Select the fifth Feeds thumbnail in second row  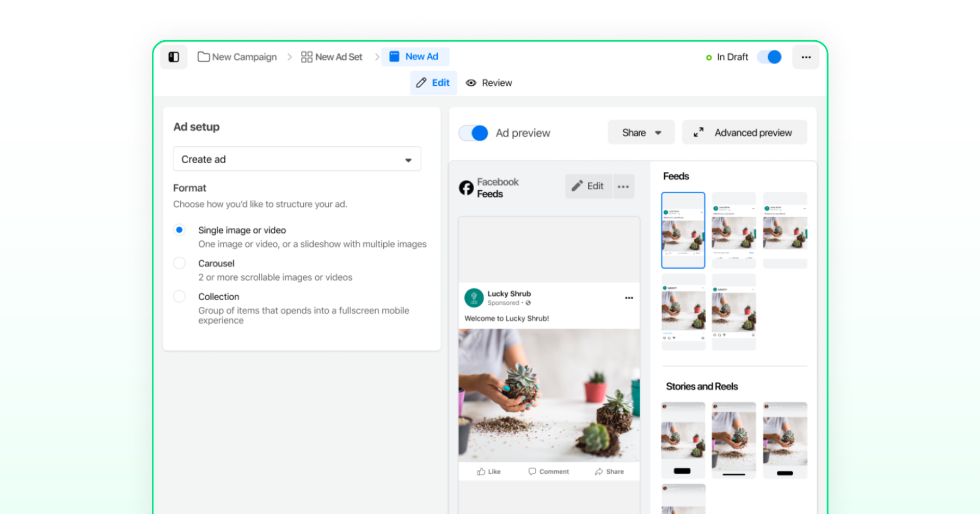[734, 312]
